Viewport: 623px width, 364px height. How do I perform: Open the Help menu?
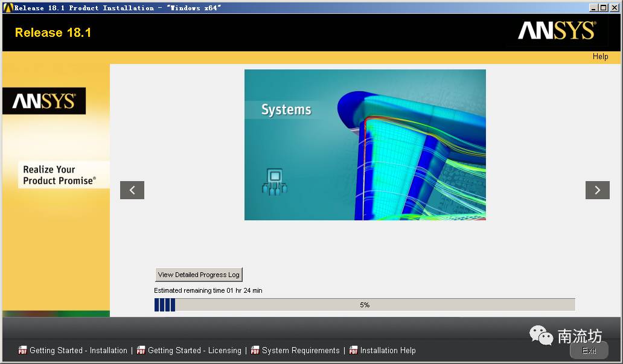pos(600,57)
